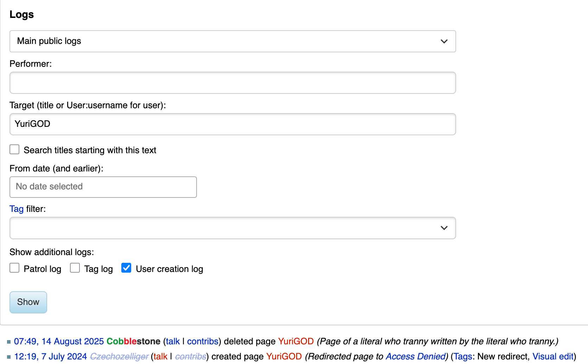
Task: Enable Search titles starting with this text
Action: [14, 150]
